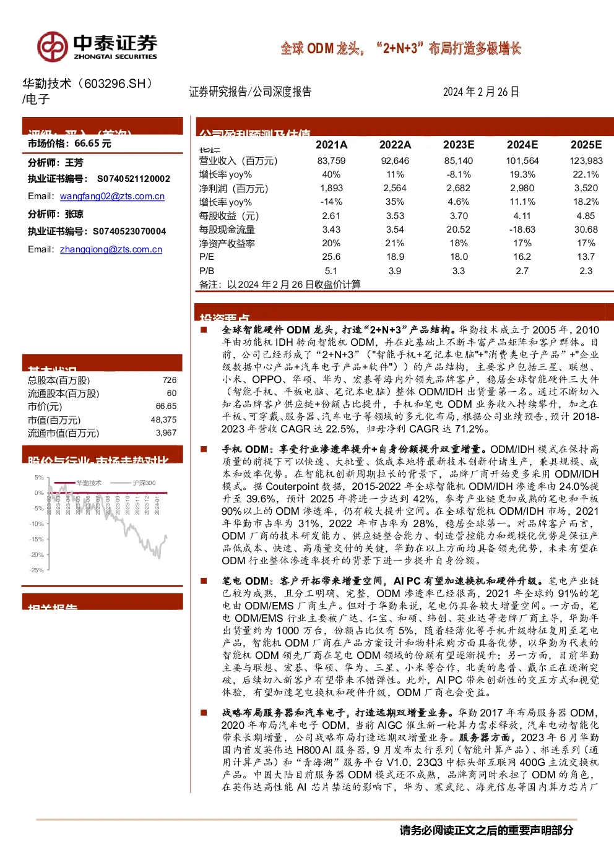Click EPS value 4.85
This screenshot has height=868, width=614.
(x=586, y=216)
